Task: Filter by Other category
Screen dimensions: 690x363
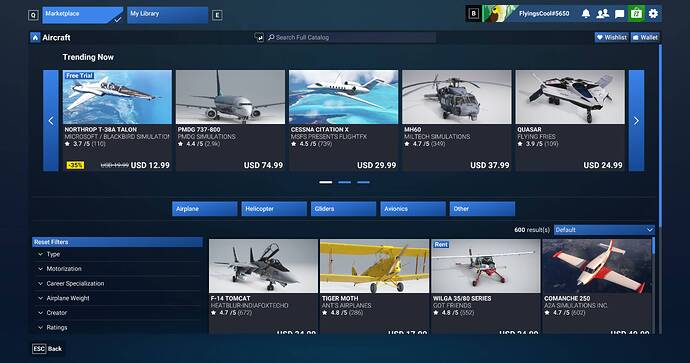Action: (x=482, y=209)
